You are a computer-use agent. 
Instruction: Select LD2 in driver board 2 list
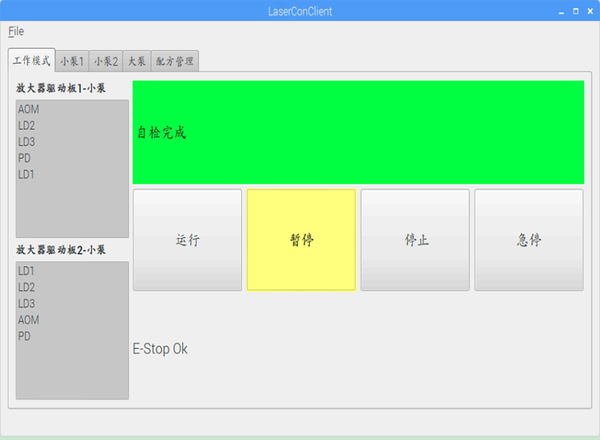[x=72, y=287]
